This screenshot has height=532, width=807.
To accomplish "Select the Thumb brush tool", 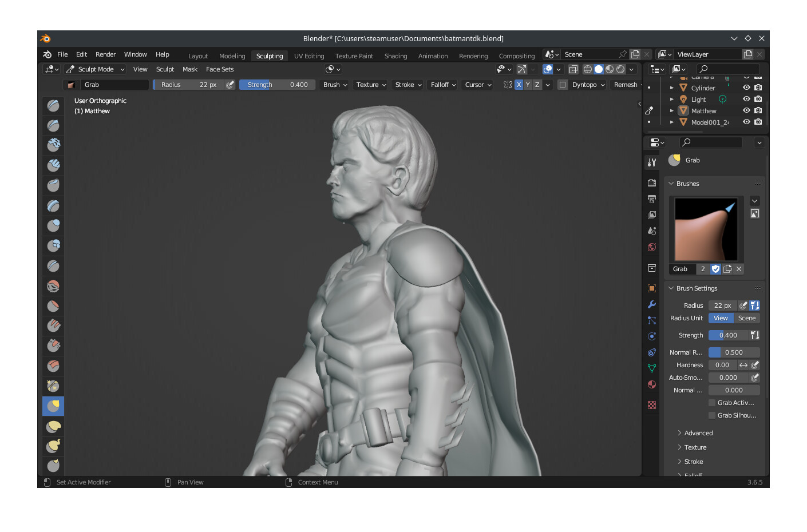I will point(53,466).
